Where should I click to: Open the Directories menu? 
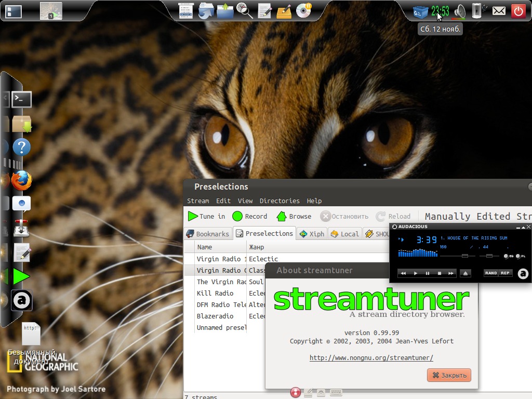point(280,201)
